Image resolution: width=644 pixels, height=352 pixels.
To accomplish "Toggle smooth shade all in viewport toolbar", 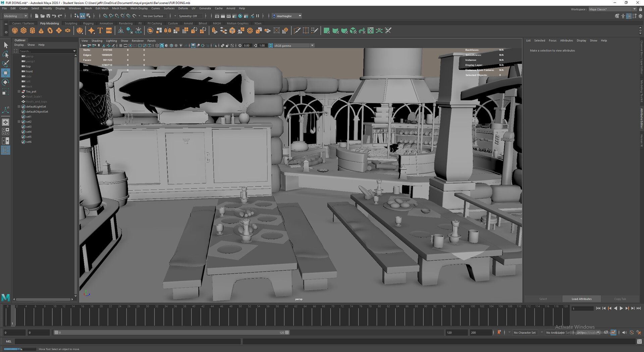I will pos(162,45).
